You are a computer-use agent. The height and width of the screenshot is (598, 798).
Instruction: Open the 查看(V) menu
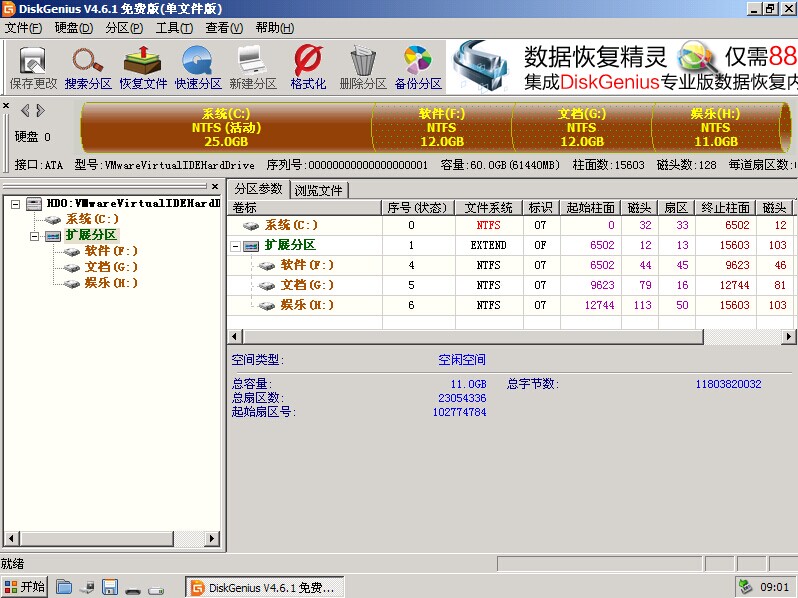pyautogui.click(x=224, y=28)
